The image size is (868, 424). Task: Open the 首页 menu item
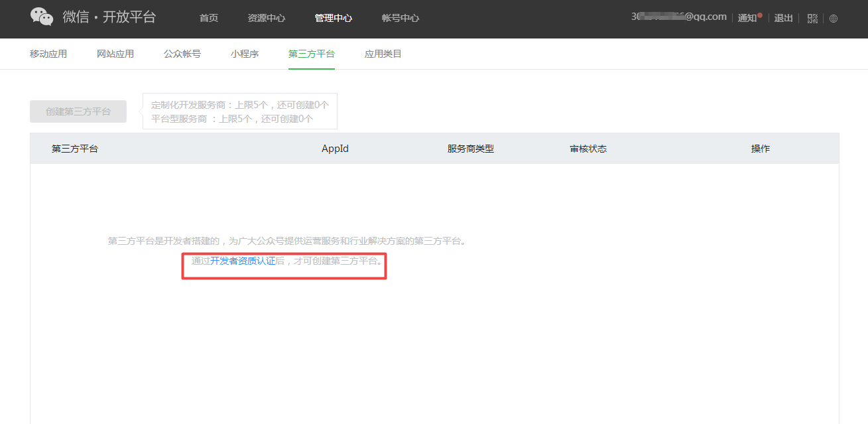[x=209, y=18]
